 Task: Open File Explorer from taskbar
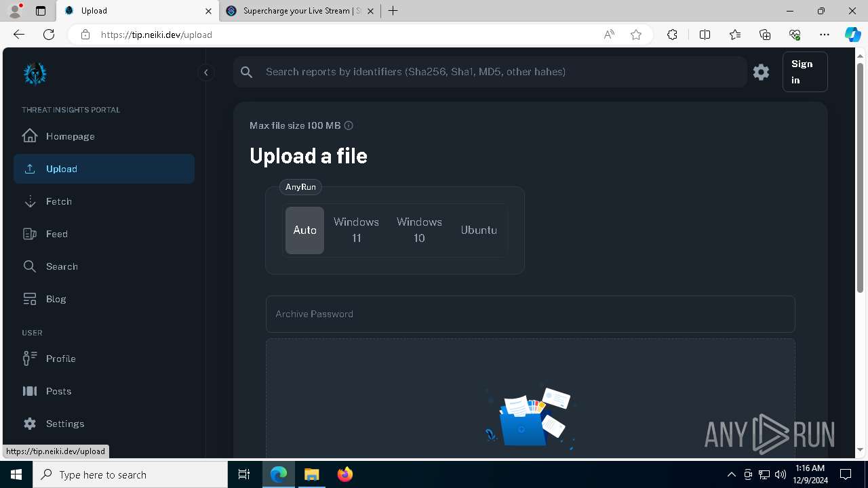(312, 474)
